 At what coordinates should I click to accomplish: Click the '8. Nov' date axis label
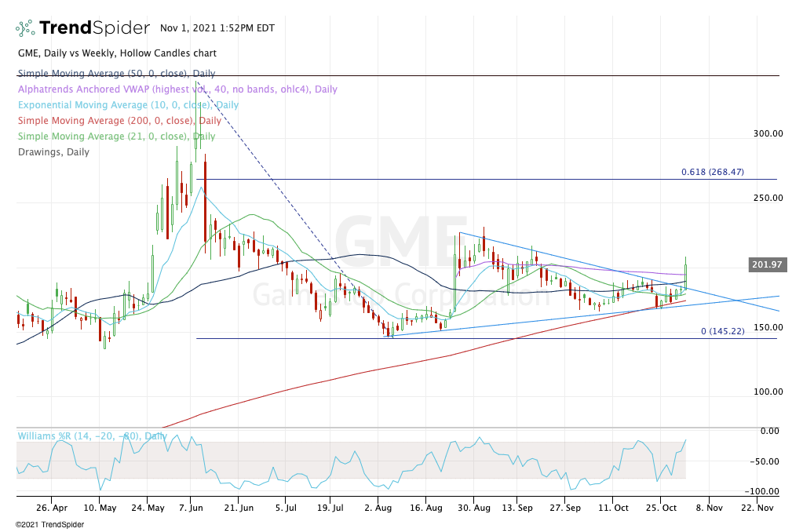(x=710, y=508)
